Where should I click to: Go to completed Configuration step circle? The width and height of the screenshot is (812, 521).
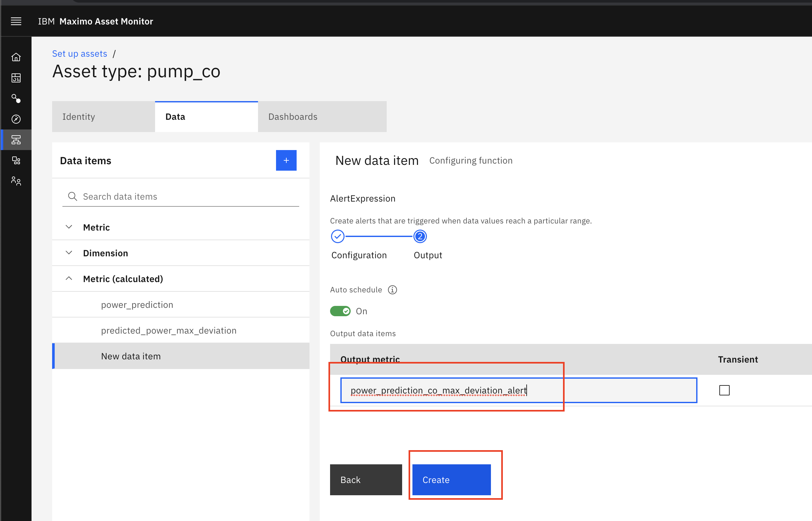click(x=337, y=236)
